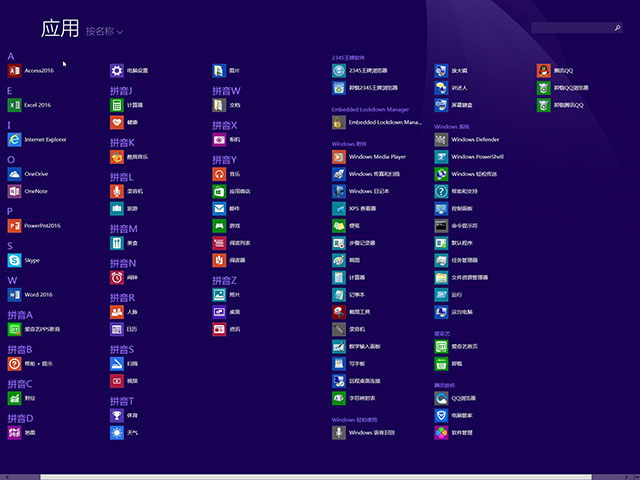Launch the Skype app
The width and height of the screenshot is (640, 480).
click(24, 260)
